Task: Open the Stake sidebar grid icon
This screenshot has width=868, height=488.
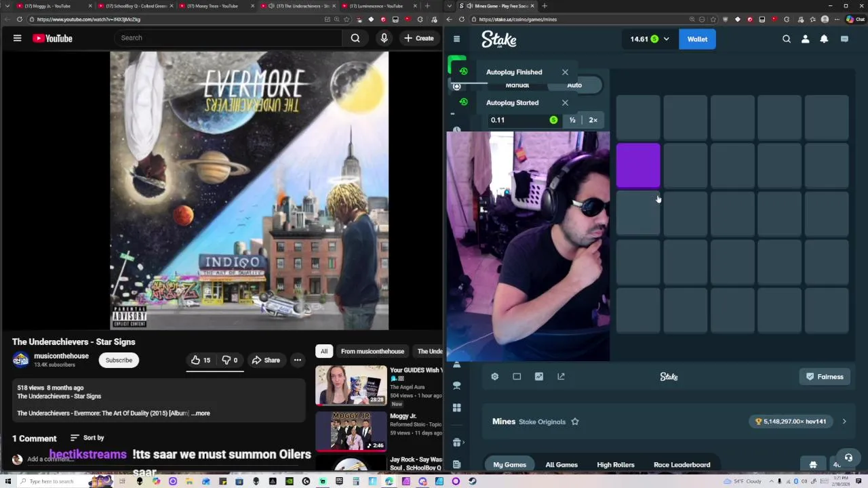Action: [456, 408]
